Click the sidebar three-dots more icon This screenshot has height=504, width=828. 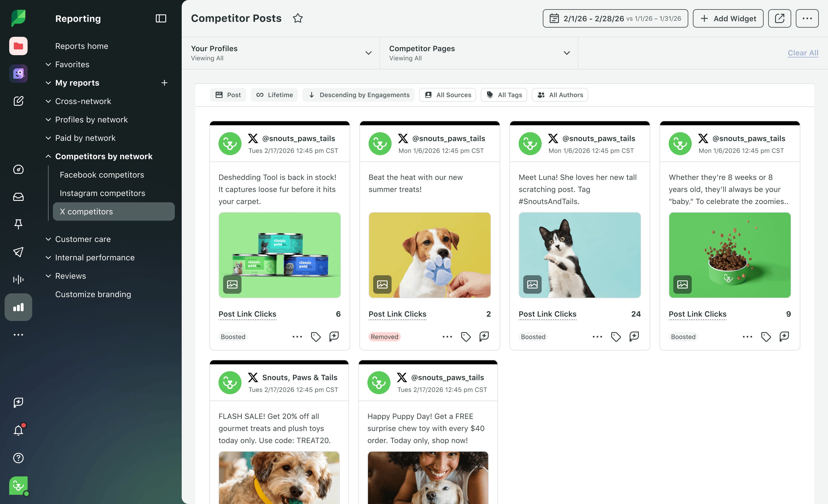18,335
